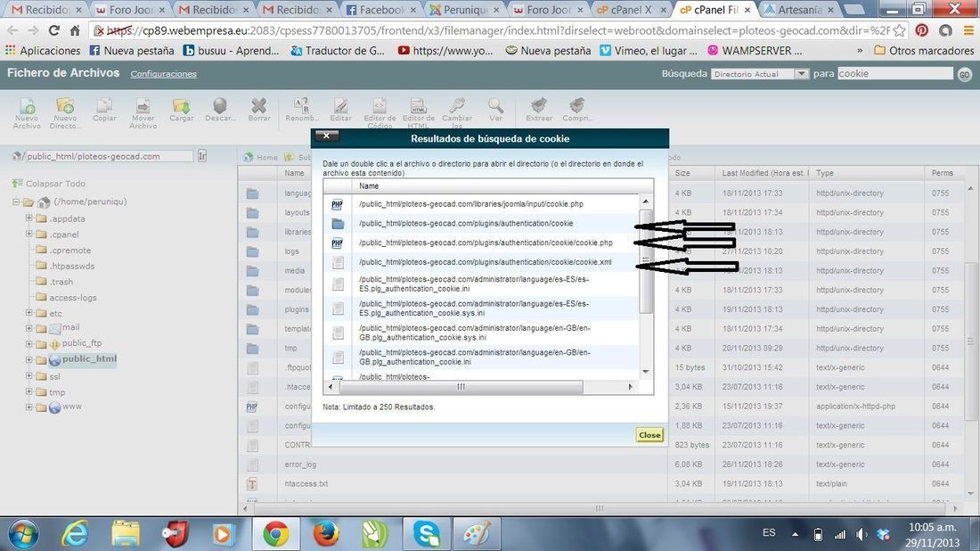
Task: Click the Perms column header
Action: coord(942,173)
